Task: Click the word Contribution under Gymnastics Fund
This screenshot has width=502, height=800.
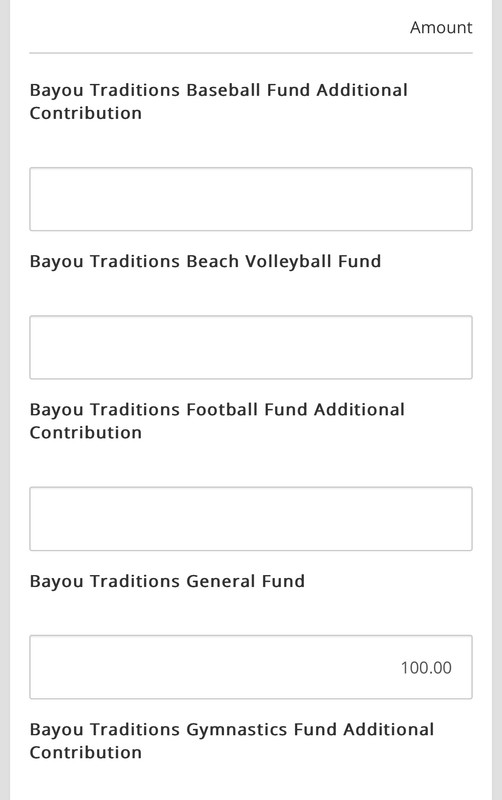Action: (86, 753)
